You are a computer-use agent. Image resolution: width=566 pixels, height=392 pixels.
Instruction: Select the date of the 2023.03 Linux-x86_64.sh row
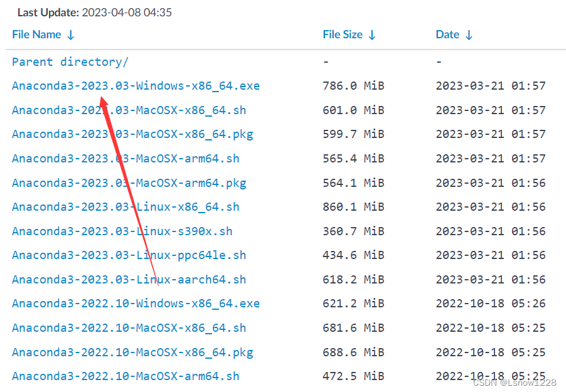click(x=491, y=207)
